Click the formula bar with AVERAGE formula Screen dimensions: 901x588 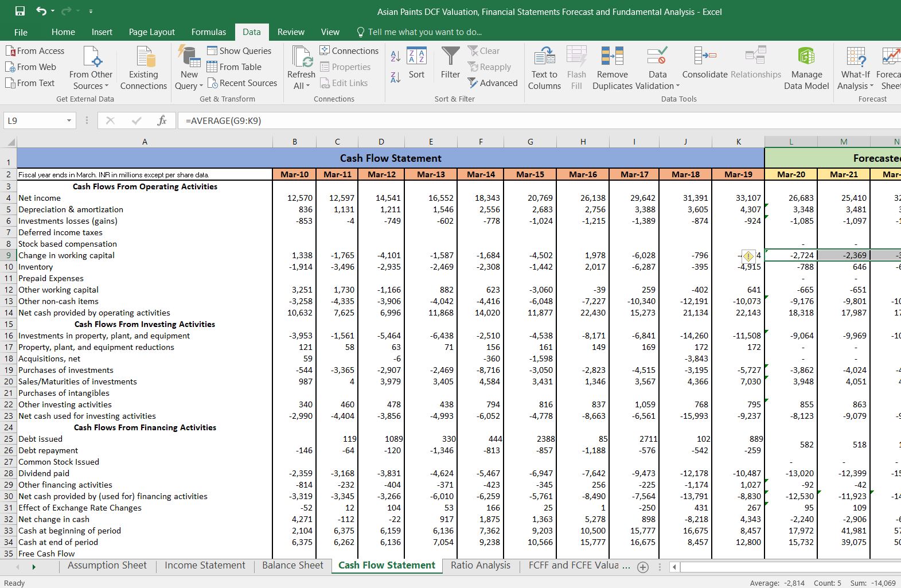[x=539, y=120]
